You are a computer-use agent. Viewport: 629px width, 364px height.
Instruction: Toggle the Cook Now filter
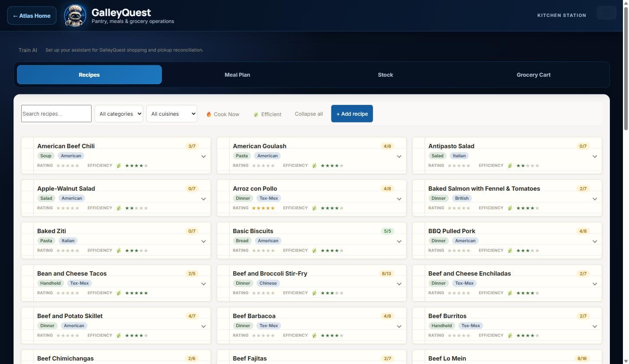pos(223,114)
